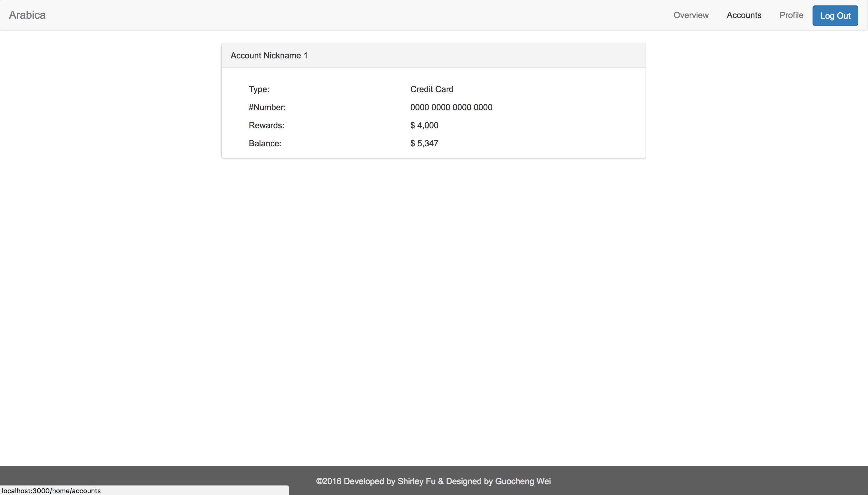Click the Rewards label
Viewport: 868px width, 495px height.
pos(266,126)
